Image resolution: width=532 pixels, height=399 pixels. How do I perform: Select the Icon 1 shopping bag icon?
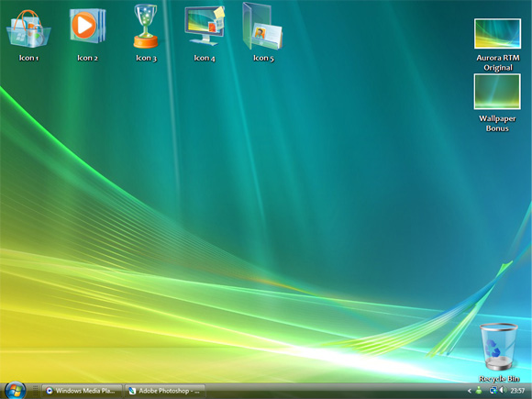point(28,29)
